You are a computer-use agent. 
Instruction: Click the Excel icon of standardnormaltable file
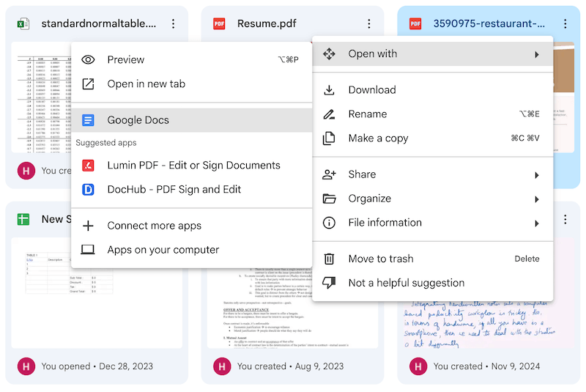tap(23, 24)
